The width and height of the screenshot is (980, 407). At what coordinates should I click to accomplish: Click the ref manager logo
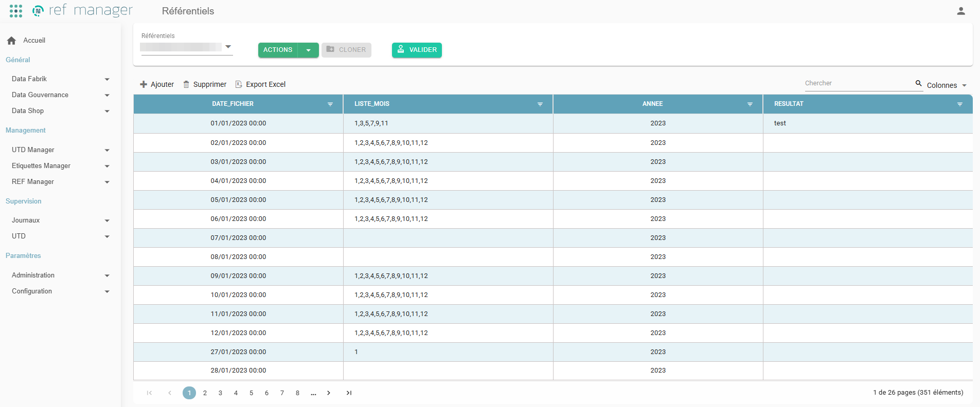pyautogui.click(x=82, y=10)
